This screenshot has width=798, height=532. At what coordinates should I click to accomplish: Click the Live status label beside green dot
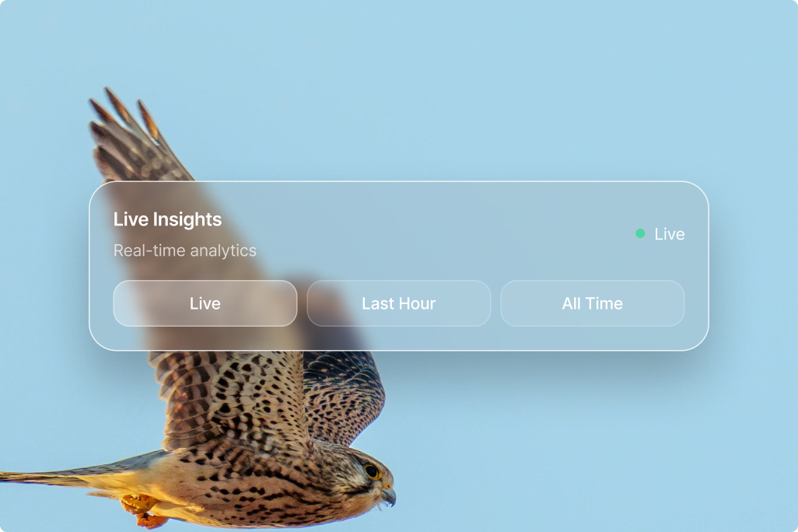[669, 234]
